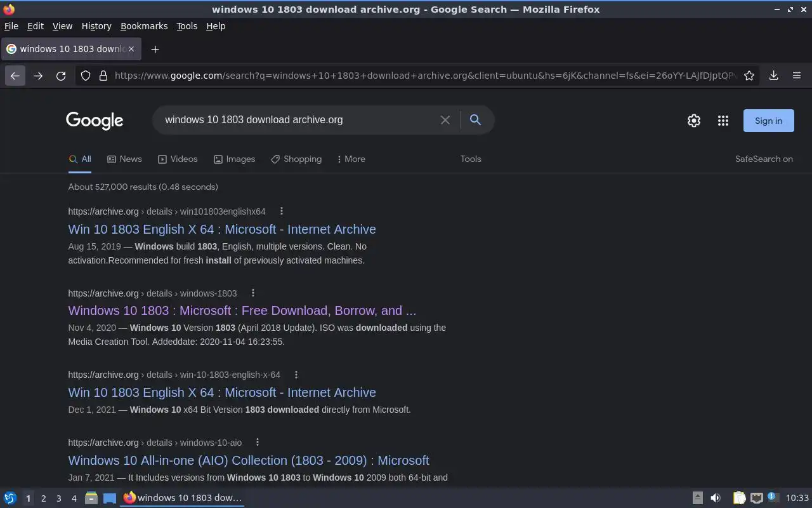This screenshot has height=508, width=812.
Task: Open Windows 10 1803 Free Download, Borrow link
Action: tap(242, 311)
